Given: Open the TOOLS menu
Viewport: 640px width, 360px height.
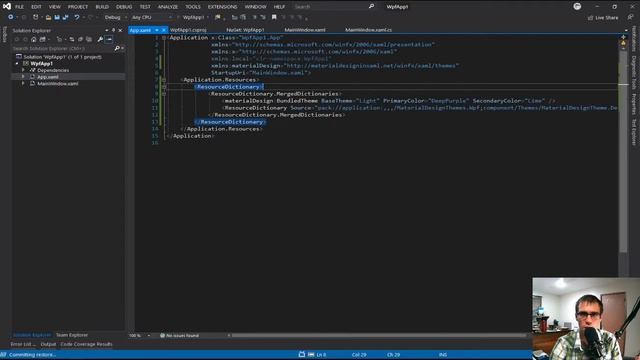Looking at the screenshot, I should click(x=193, y=7).
